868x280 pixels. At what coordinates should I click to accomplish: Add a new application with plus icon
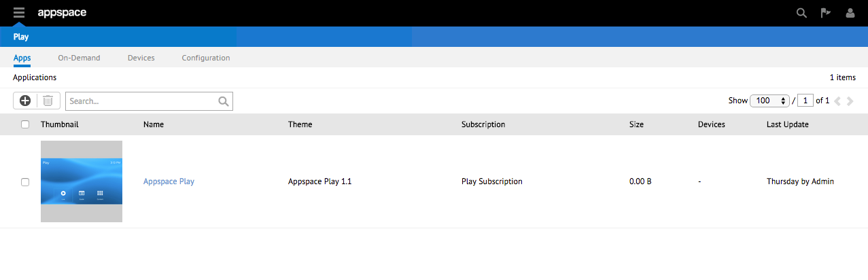tap(25, 101)
